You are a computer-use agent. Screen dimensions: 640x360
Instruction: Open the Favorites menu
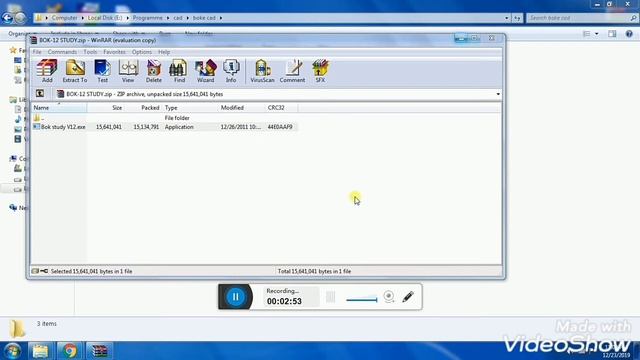tap(114, 52)
